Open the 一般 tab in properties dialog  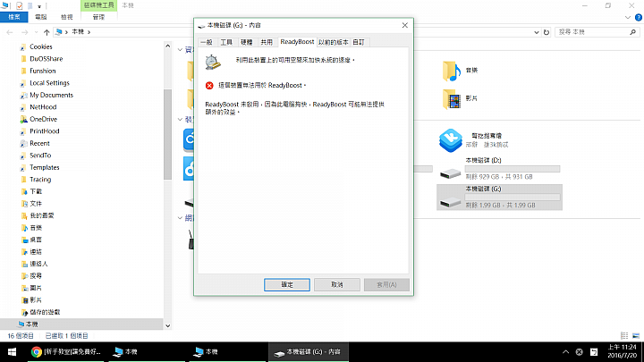[x=207, y=42]
